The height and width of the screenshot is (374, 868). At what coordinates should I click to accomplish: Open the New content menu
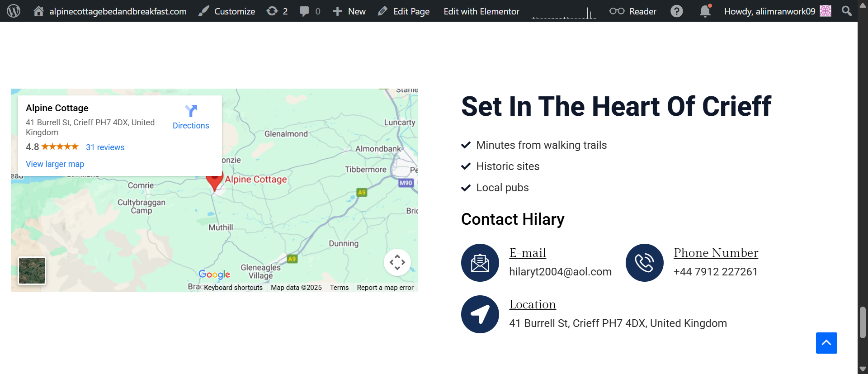tap(349, 11)
